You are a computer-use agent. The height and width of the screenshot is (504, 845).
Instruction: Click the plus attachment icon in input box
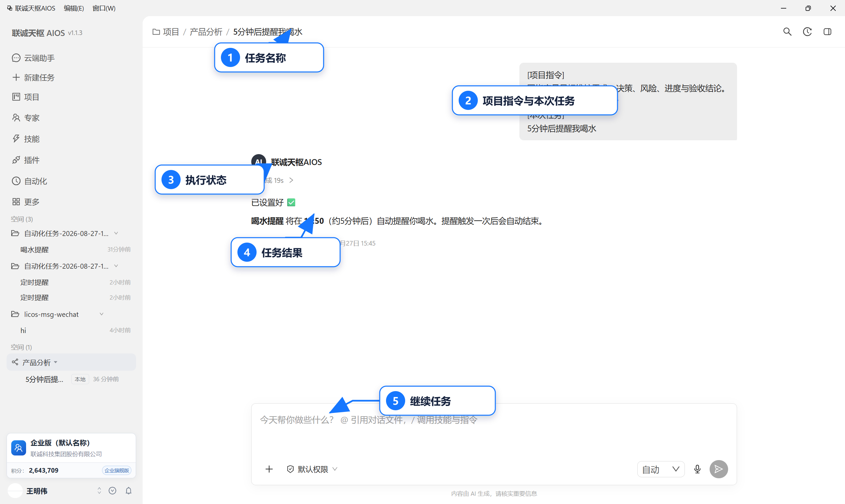coord(269,469)
